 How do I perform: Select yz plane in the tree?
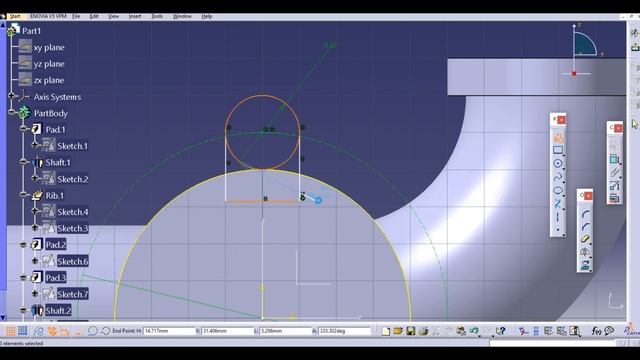coord(49,64)
